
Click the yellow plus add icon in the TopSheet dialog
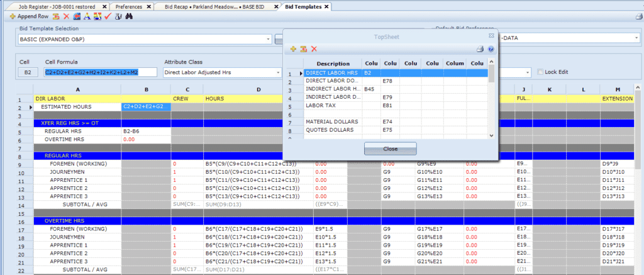pos(293,49)
